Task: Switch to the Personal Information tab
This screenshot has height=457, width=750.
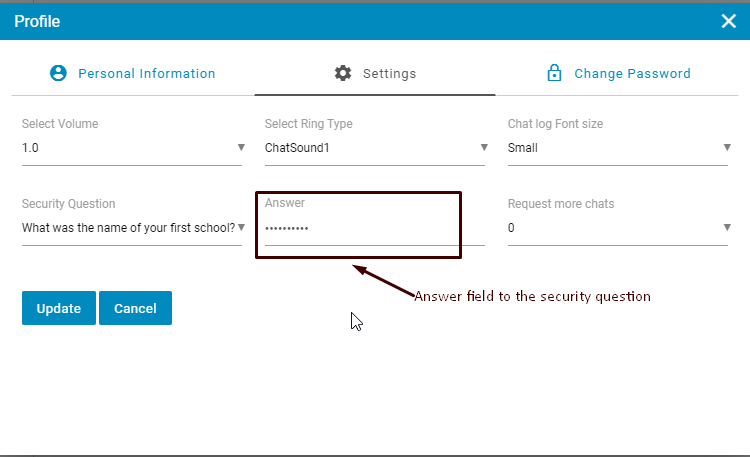Action: coord(146,73)
